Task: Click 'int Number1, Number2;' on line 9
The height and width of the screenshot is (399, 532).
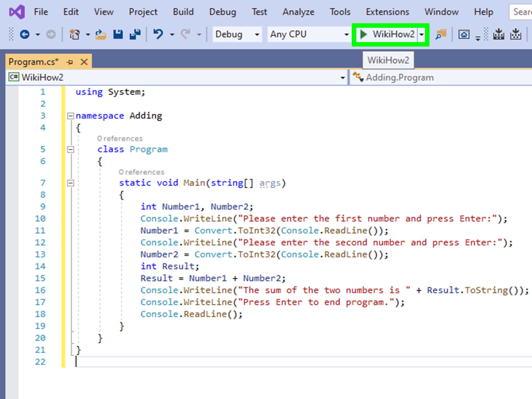Action: tap(197, 207)
